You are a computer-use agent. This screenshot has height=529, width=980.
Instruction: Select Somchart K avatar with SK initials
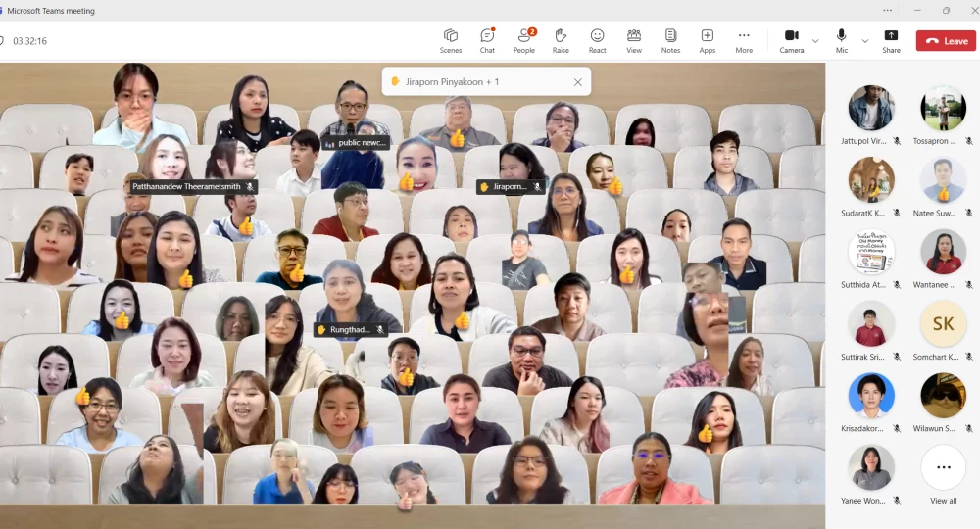point(943,323)
